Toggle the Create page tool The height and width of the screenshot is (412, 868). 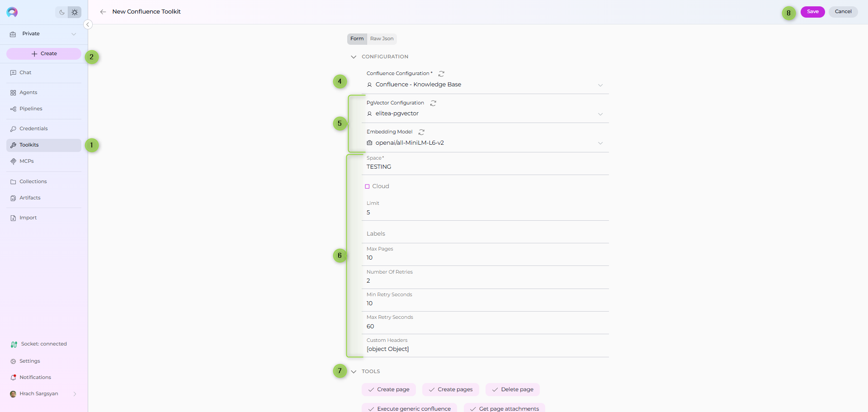pyautogui.click(x=388, y=389)
